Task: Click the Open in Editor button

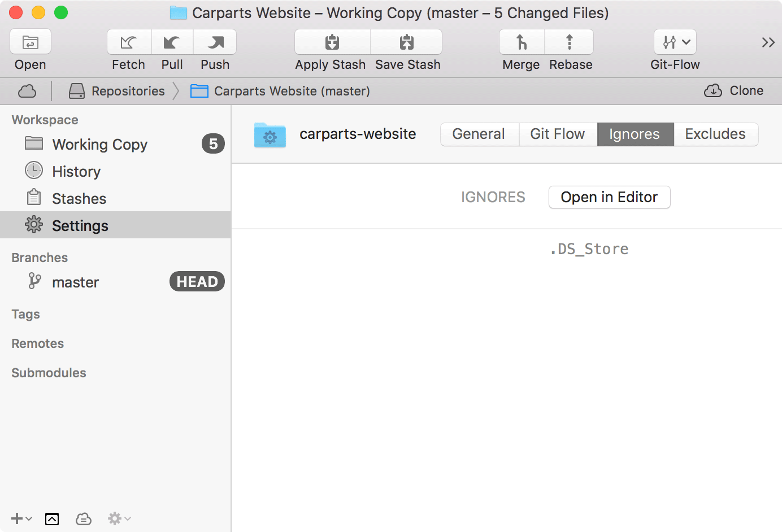Action: [x=609, y=197]
